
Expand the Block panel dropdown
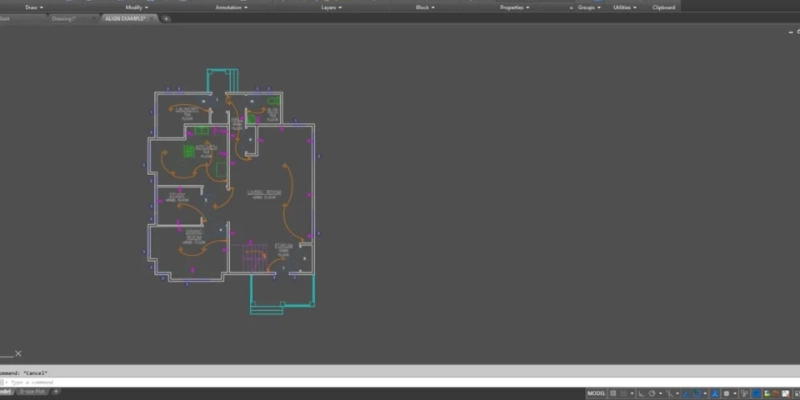tap(426, 8)
